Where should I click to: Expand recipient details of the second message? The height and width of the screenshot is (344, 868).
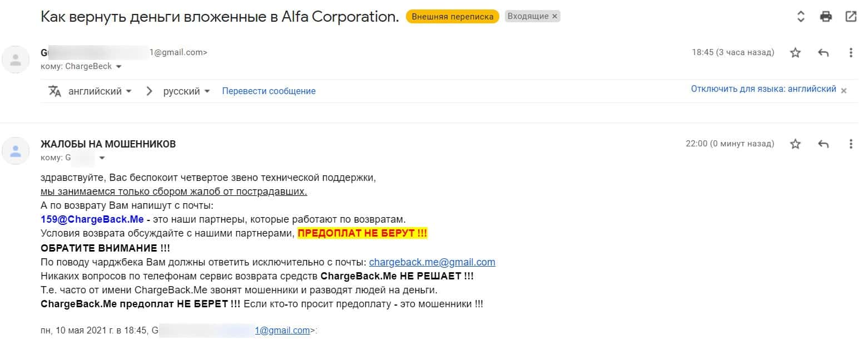tap(102, 158)
